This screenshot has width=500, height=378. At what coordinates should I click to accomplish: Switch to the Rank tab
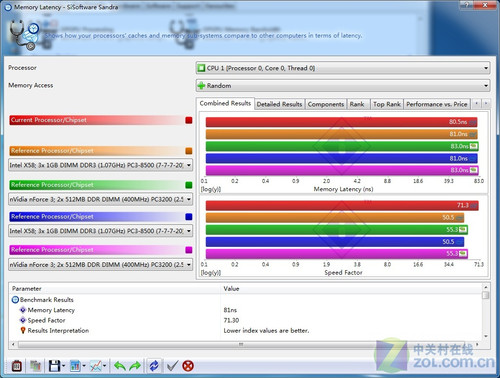coord(357,104)
